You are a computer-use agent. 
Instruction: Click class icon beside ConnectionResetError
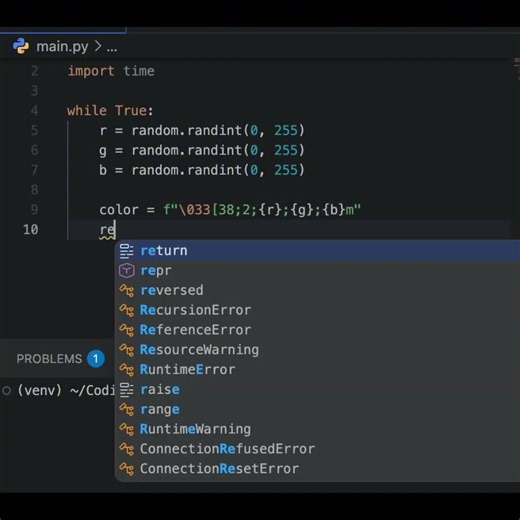(127, 469)
